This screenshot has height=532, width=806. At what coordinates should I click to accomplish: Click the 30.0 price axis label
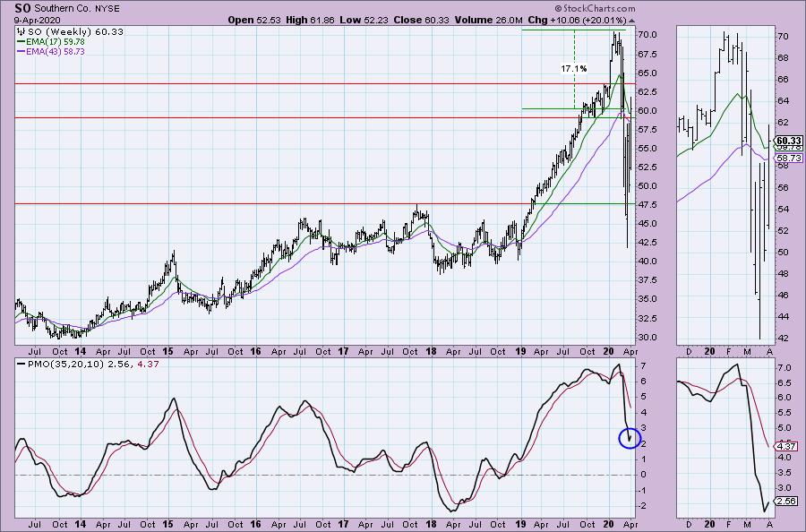tap(647, 337)
